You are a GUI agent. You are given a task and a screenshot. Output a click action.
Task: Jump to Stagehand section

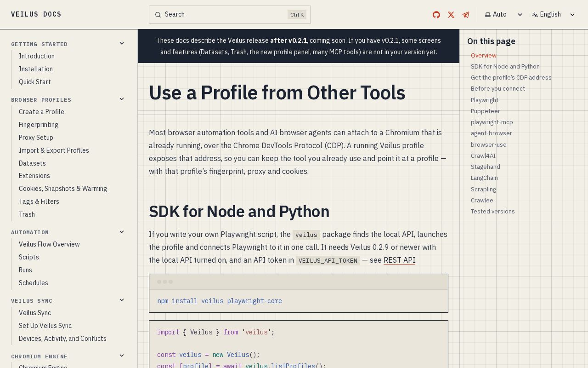[x=486, y=167]
